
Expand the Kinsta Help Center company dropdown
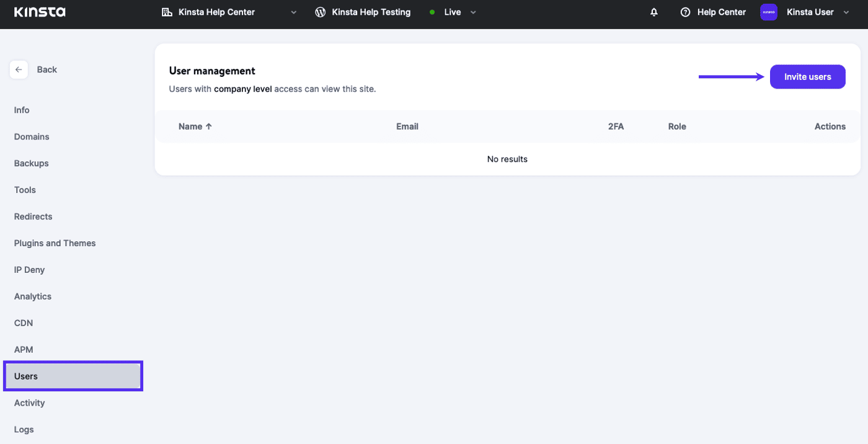pos(293,12)
